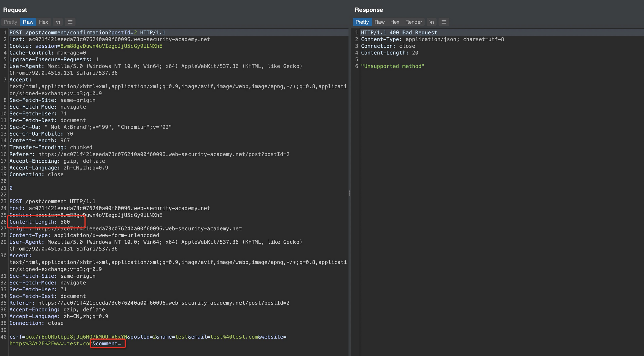
Task: Select the Raw tab in Request panel
Action: (28, 22)
